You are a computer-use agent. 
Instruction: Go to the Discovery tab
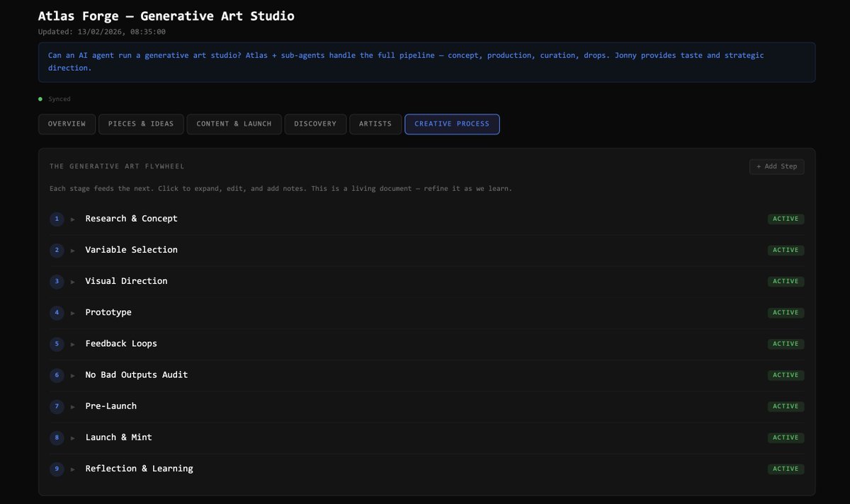point(315,124)
